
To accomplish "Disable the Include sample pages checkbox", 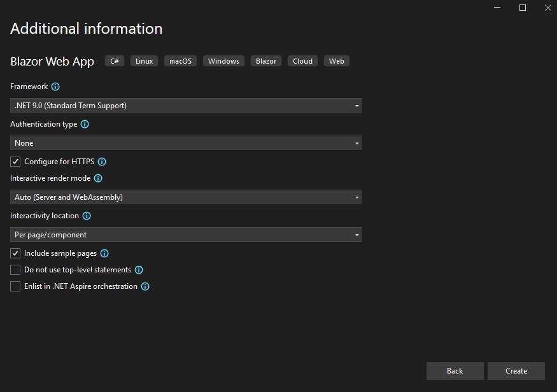I will [15, 253].
